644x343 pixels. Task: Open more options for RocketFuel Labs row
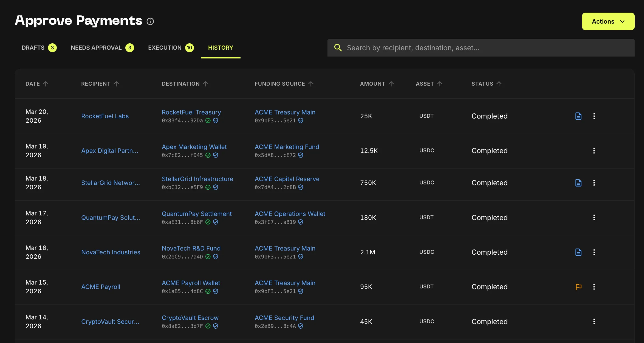(x=594, y=116)
